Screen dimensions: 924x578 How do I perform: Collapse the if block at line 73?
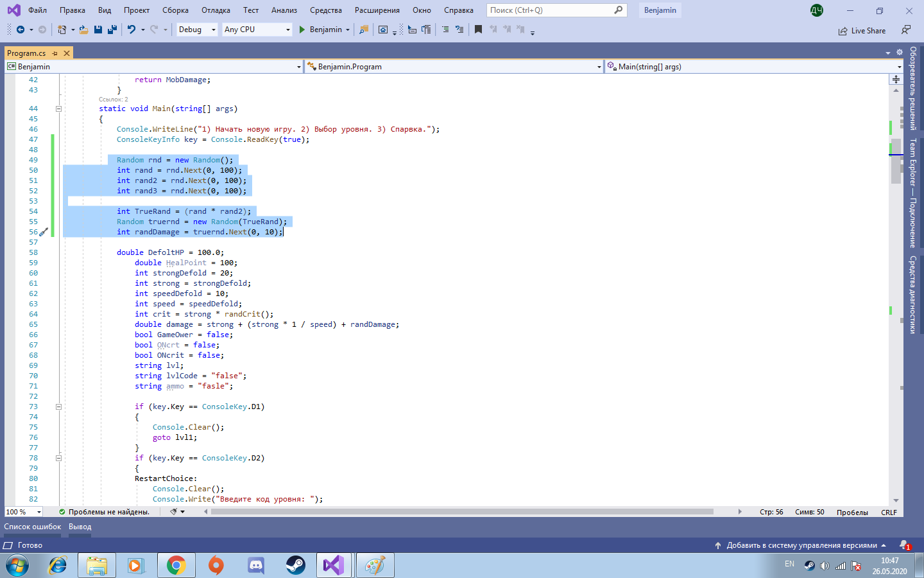click(x=58, y=407)
